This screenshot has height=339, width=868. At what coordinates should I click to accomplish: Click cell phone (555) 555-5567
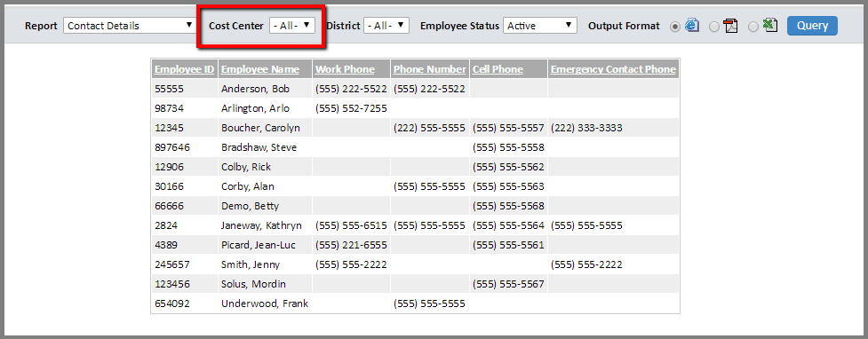pyautogui.click(x=508, y=284)
